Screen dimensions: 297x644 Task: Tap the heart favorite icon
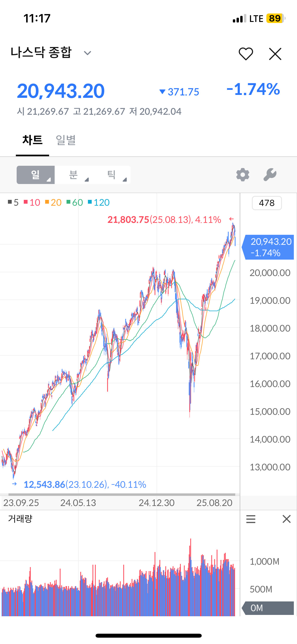[x=246, y=54]
